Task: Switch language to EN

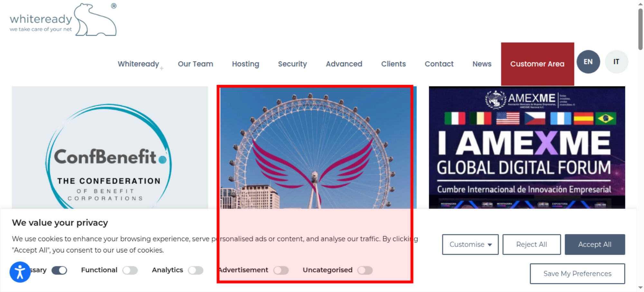Action: point(588,62)
